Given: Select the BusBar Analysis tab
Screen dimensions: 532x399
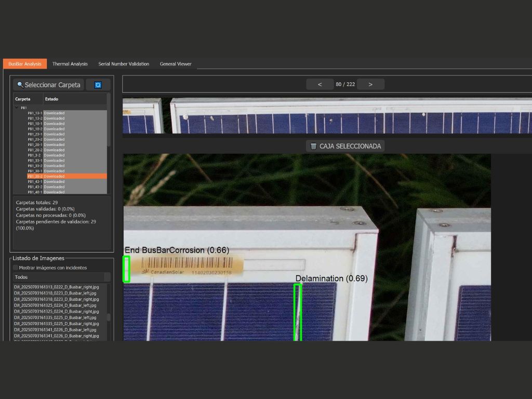Looking at the screenshot, I should click(24, 64).
